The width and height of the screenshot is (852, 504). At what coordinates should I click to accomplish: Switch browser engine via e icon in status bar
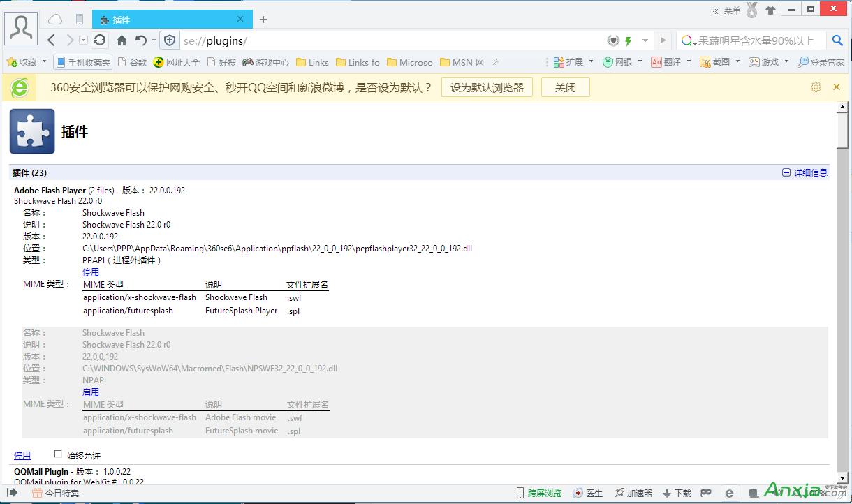coord(729,493)
